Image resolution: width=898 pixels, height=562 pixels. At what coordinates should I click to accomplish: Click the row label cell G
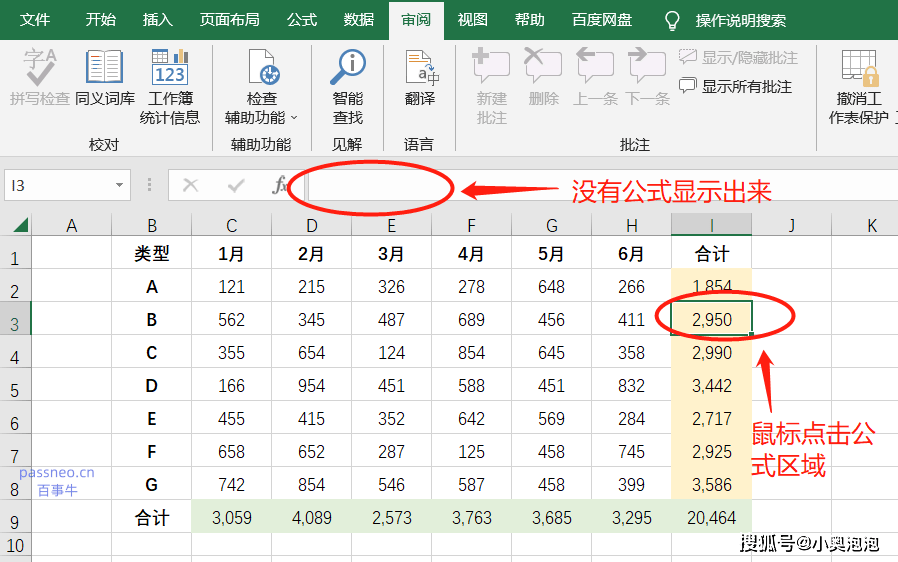[x=151, y=485]
